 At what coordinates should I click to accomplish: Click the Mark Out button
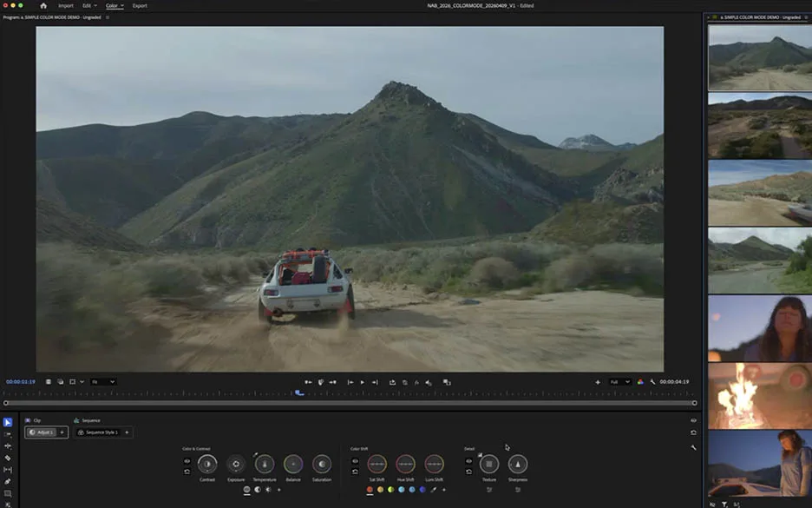click(x=332, y=382)
